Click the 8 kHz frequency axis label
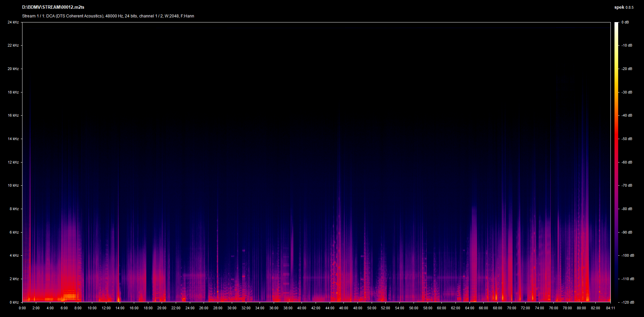 pyautogui.click(x=14, y=209)
